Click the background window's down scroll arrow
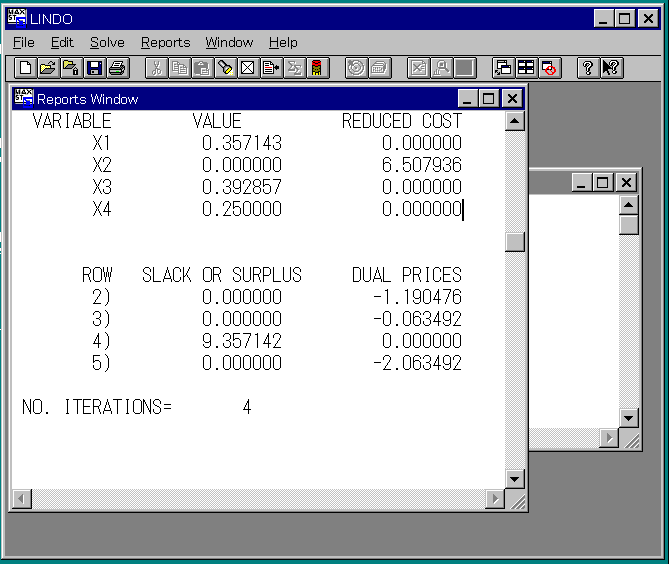Image resolution: width=669 pixels, height=564 pixels. [x=628, y=418]
